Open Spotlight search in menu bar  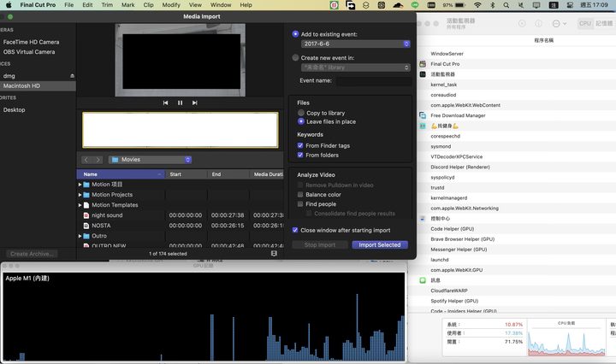pos(506,5)
